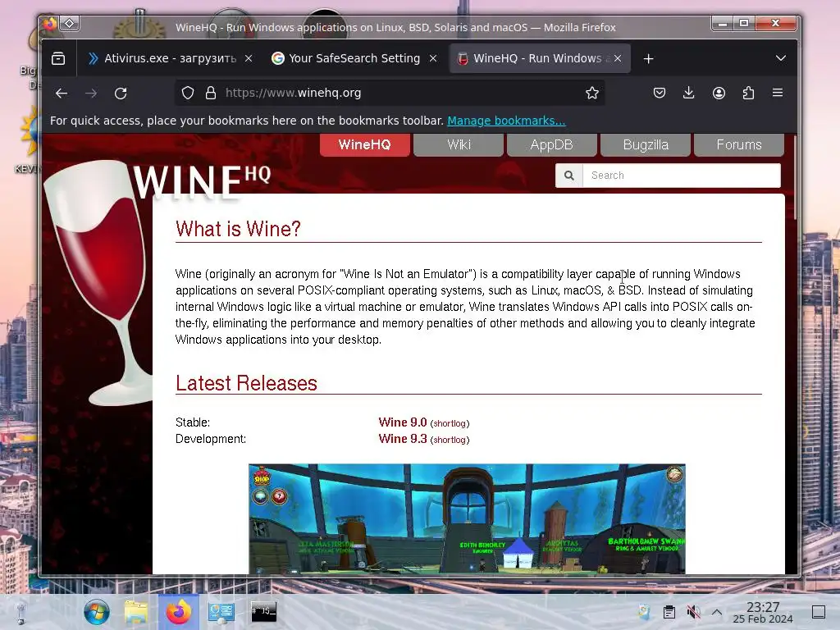Open the WineHQ site nav tab
This screenshot has width=840, height=630.
point(365,144)
